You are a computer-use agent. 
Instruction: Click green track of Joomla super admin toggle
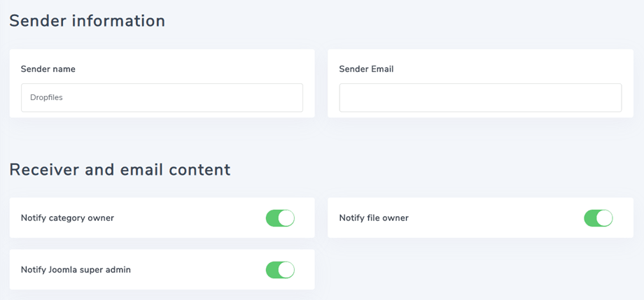(x=272, y=270)
